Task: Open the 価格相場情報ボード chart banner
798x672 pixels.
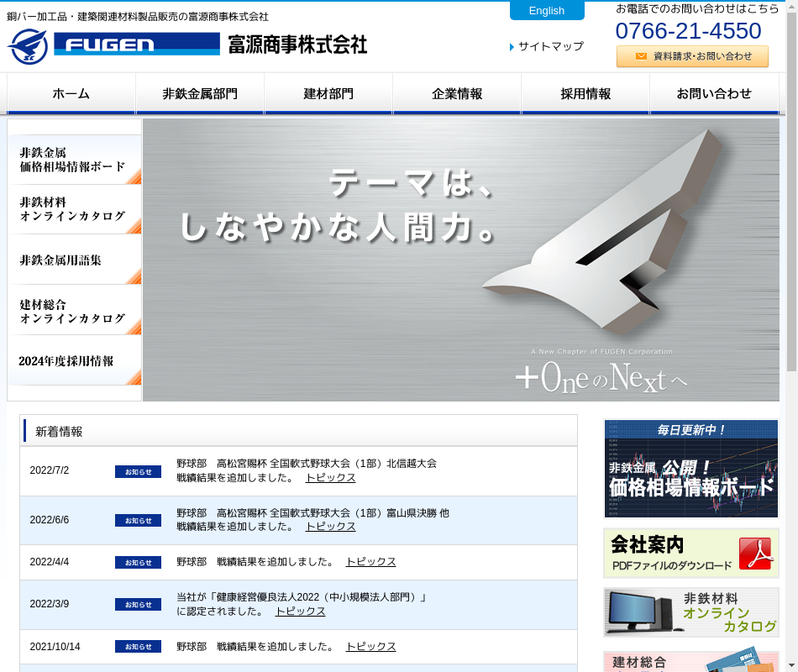Action: pos(690,469)
